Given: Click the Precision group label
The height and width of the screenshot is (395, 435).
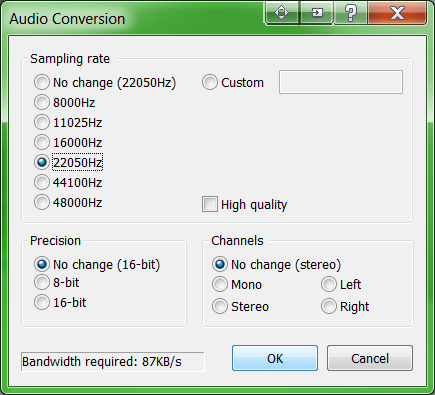Looking at the screenshot, I should point(55,241).
